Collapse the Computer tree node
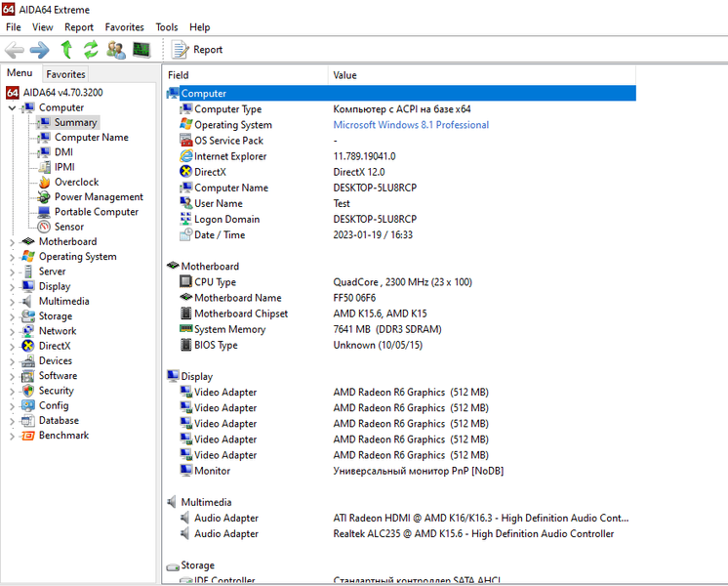The width and height of the screenshot is (728, 586). 12,107
